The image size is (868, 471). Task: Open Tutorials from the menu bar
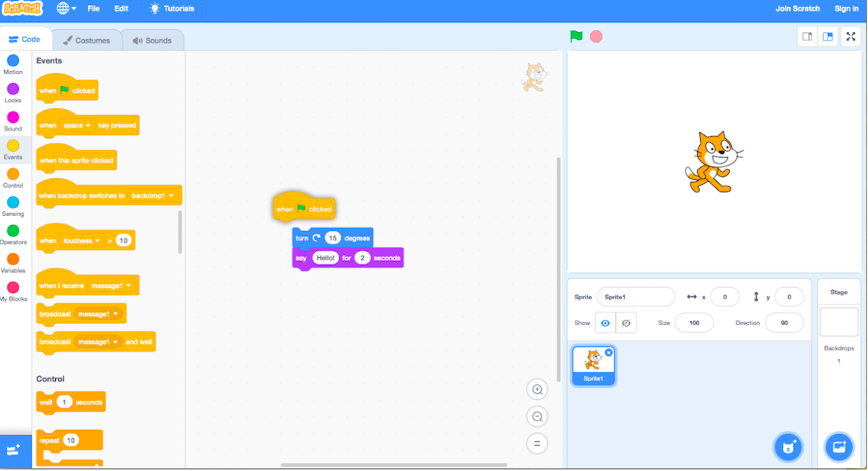(x=172, y=8)
